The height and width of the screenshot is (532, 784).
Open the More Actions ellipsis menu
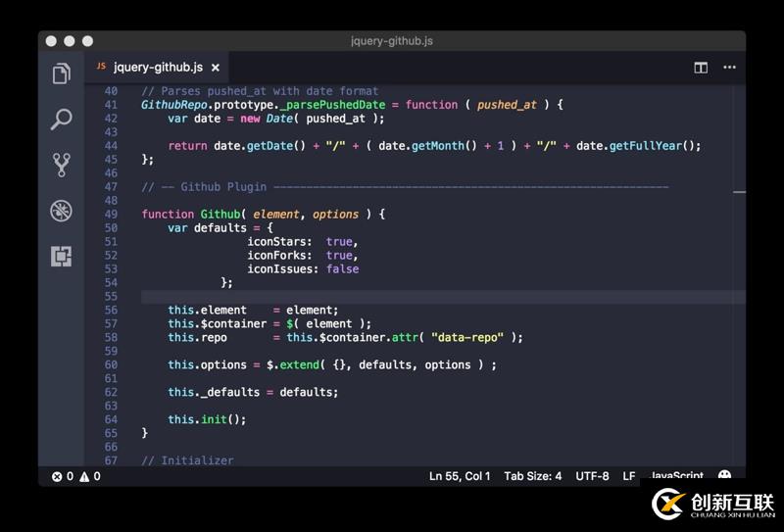(729, 68)
